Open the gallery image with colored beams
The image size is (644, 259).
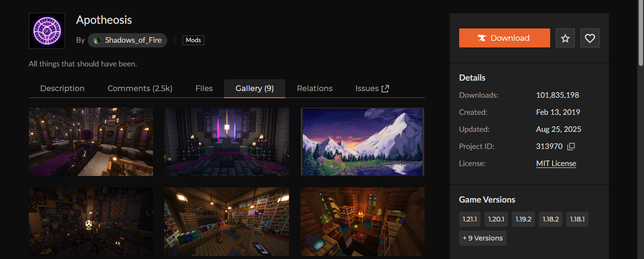click(227, 142)
